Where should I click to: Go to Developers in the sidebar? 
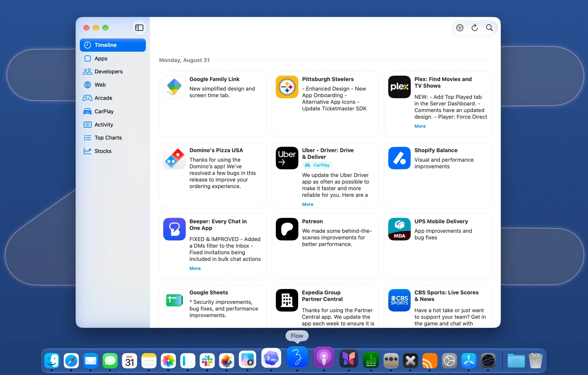(x=113, y=72)
